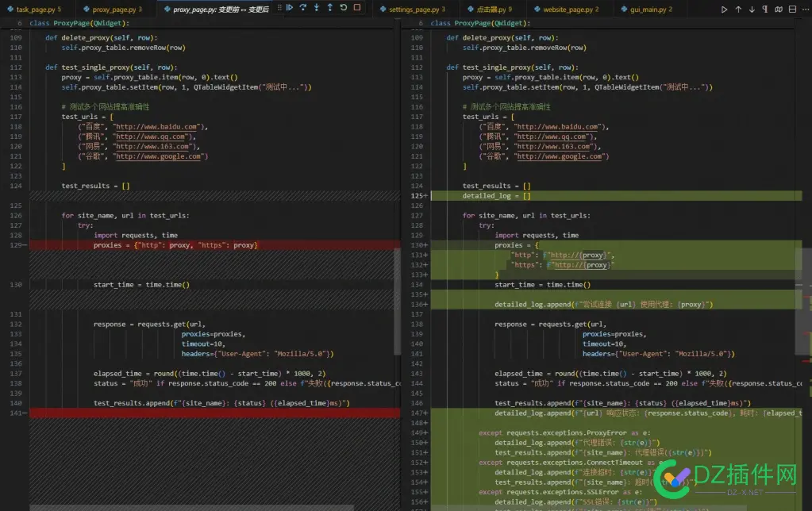Toggle inline diff view layout icon
The width and height of the screenshot is (812, 511).
792,10
